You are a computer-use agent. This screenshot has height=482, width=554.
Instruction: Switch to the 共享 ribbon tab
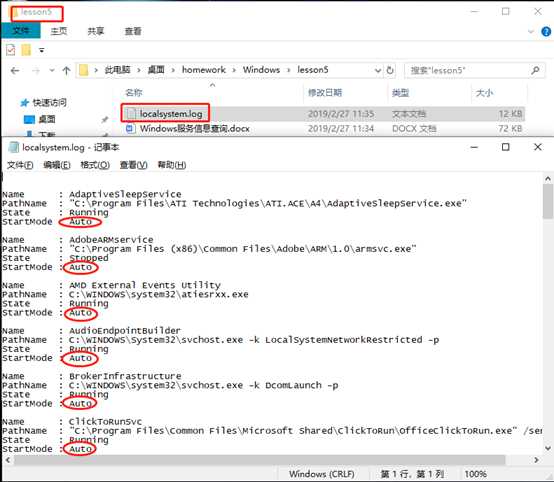(x=96, y=31)
